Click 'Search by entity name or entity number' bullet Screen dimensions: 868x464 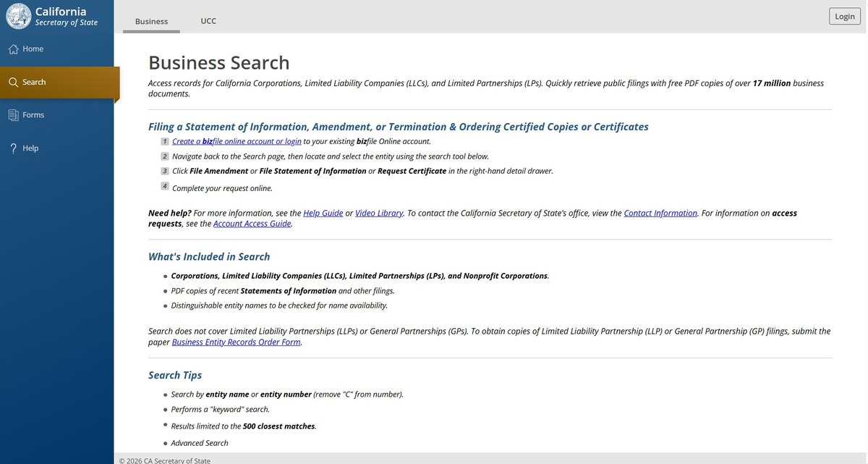pyautogui.click(x=287, y=395)
